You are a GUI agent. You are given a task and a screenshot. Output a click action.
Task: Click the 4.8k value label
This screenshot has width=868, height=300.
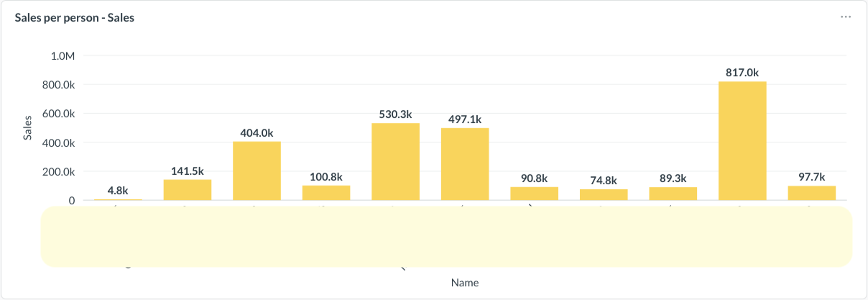tap(118, 191)
